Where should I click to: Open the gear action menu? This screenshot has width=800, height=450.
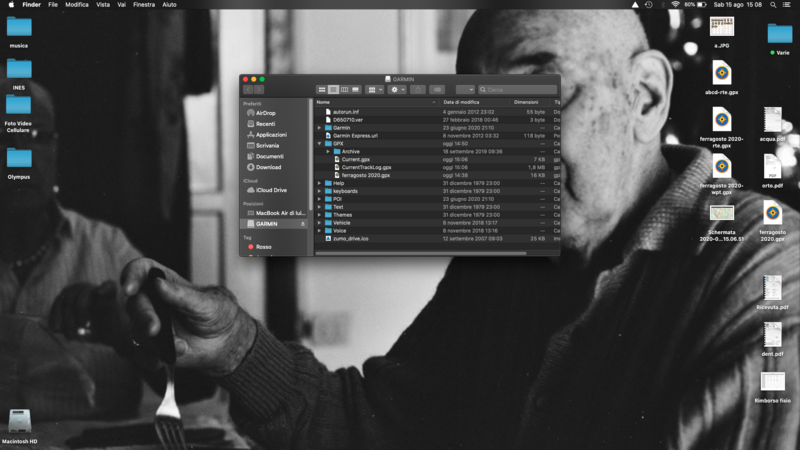[397, 90]
